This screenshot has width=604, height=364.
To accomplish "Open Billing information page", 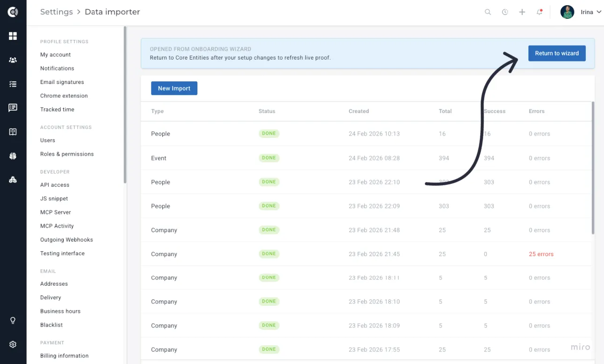I will click(x=64, y=356).
